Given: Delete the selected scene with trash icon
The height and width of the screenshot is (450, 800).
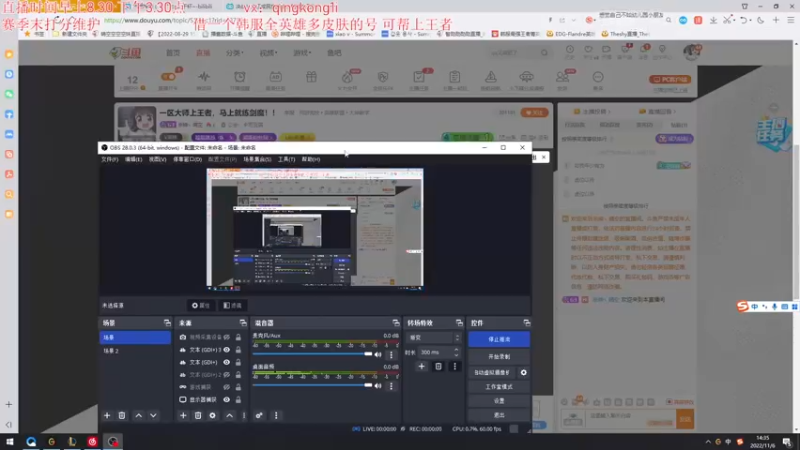Looking at the screenshot, I should (121, 415).
